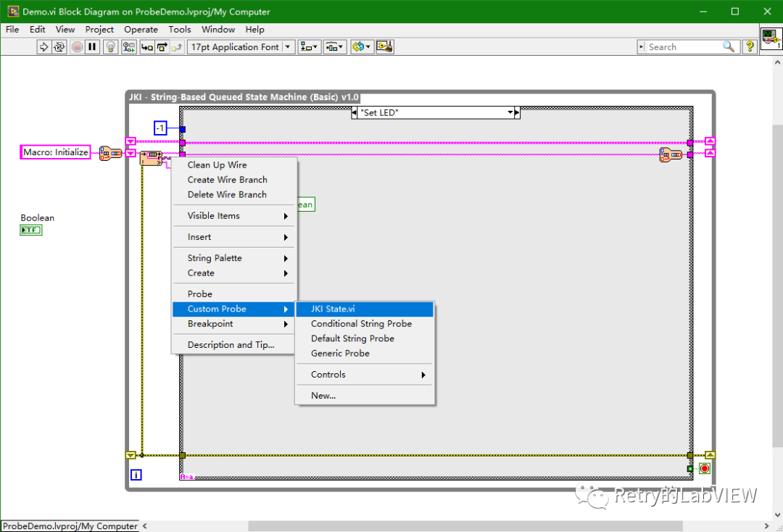This screenshot has height=532, width=783.
Task: Open the Reorder dropdown
Action: [x=362, y=47]
